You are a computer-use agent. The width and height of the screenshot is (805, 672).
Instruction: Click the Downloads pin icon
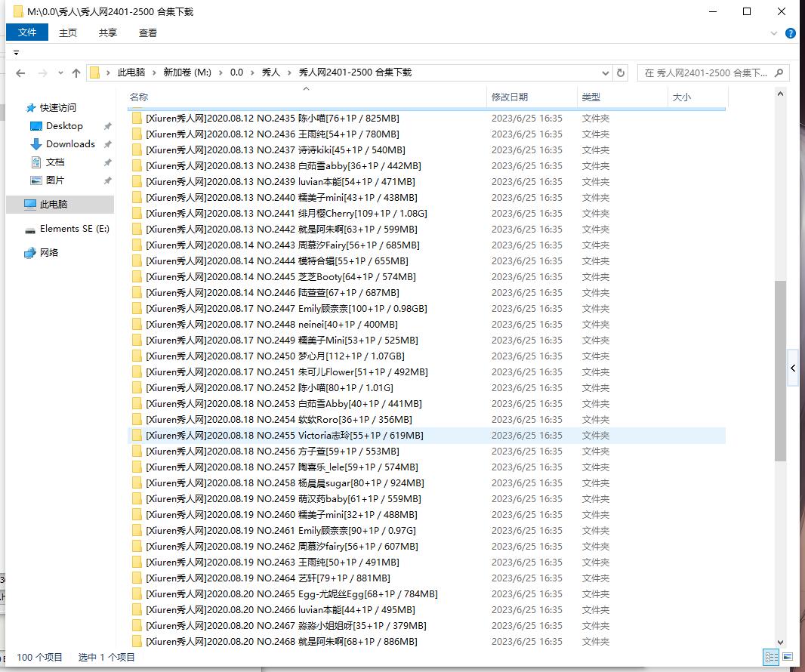[x=108, y=144]
